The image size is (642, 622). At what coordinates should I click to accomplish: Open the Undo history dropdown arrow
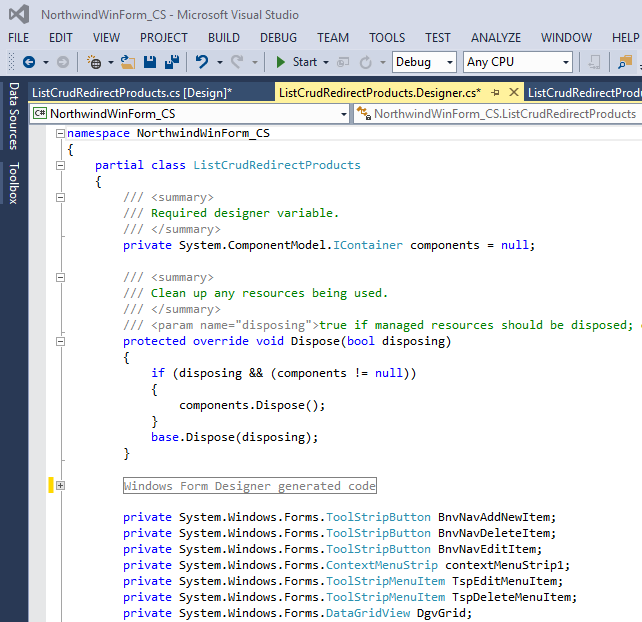219,62
